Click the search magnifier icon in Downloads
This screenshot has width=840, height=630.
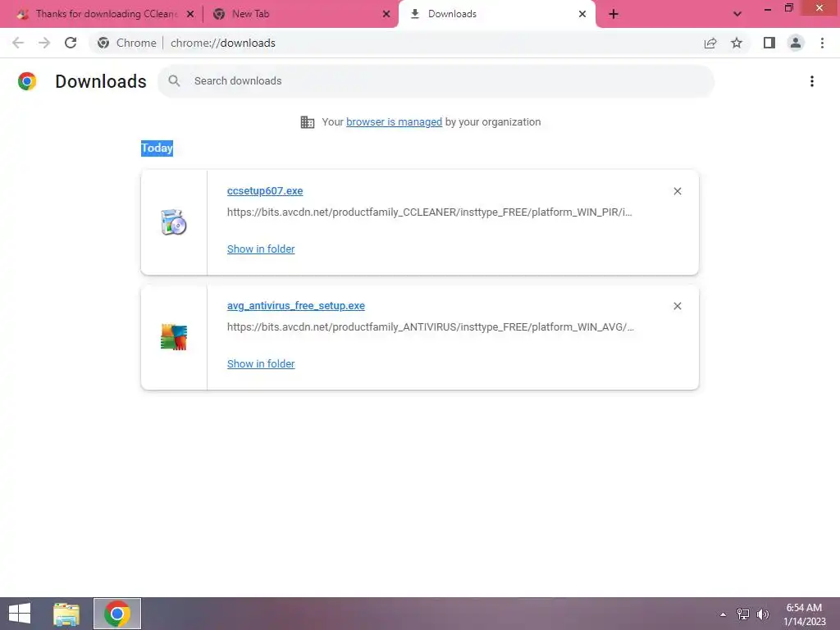174,81
